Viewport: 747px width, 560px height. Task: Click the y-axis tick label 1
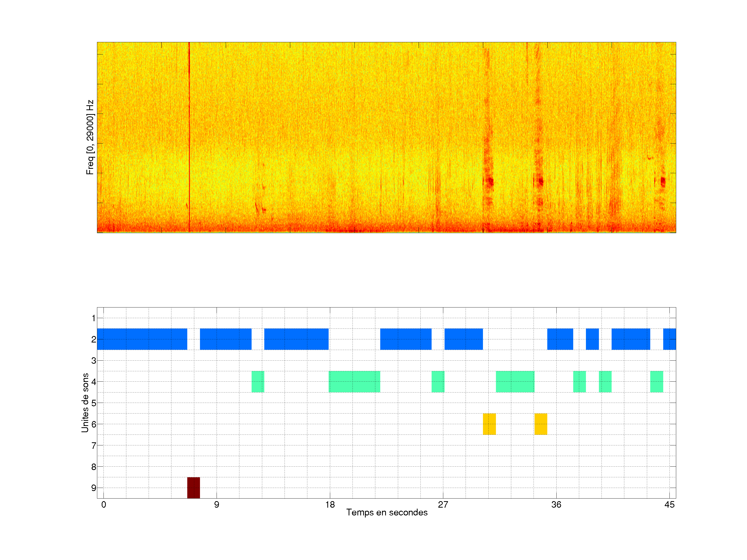point(94,318)
